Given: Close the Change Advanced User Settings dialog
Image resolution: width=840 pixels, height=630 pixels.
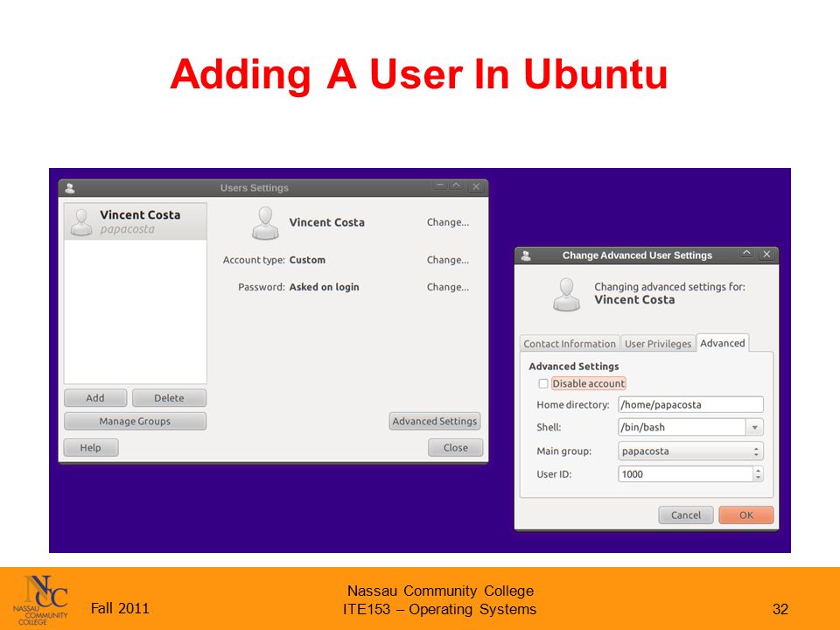Looking at the screenshot, I should [766, 254].
